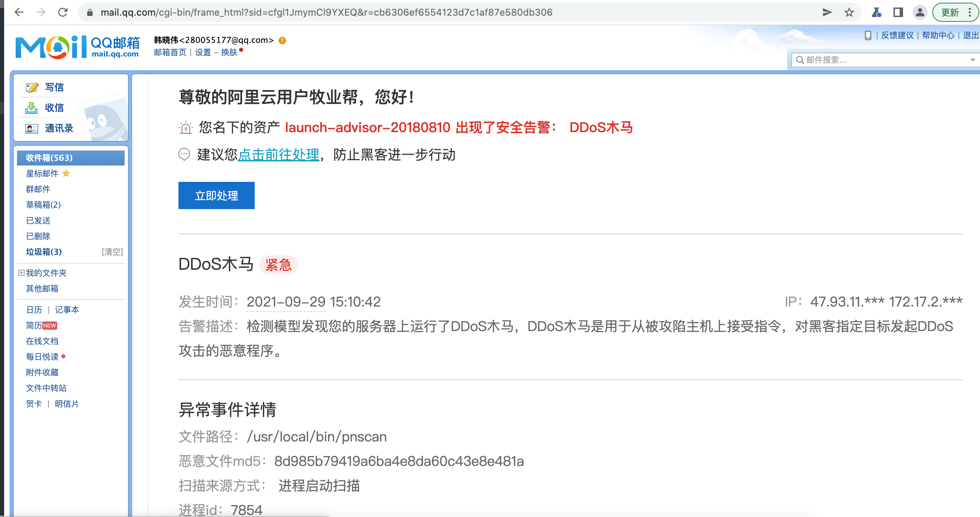
Task: Open 其他邮箱 entry
Action: point(42,288)
